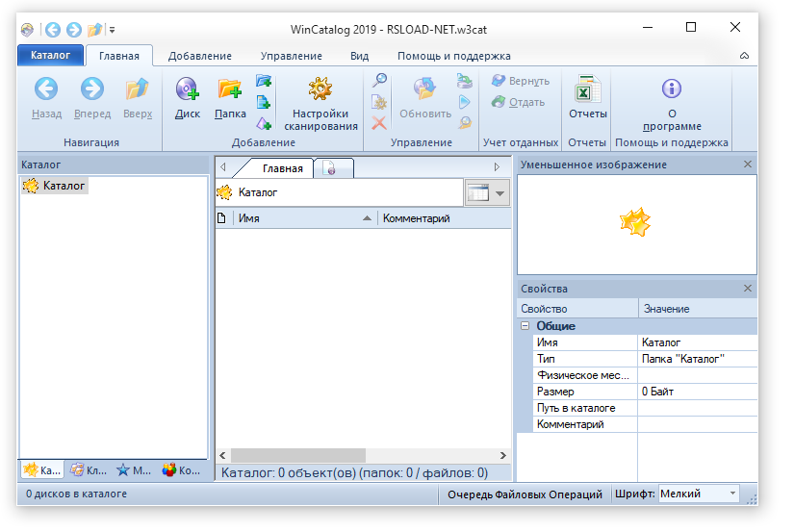794x532 pixels.
Task: Select the Ка... bottom panel tab
Action: (42, 470)
